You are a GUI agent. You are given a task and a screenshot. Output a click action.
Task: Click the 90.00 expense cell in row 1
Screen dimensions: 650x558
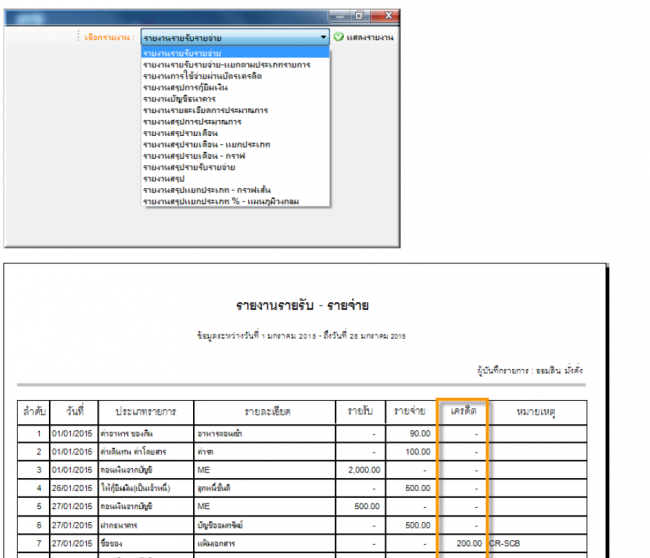(410, 434)
